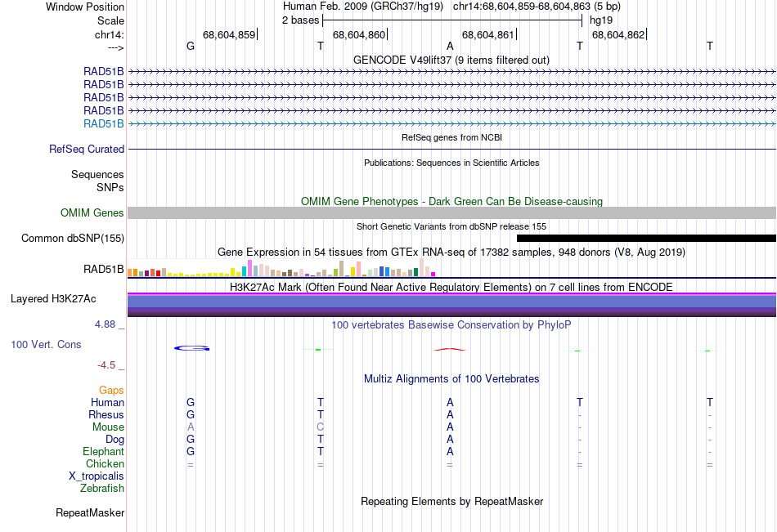Click base A in the reference sequence row
This screenshot has width=777, height=532.
(450, 46)
